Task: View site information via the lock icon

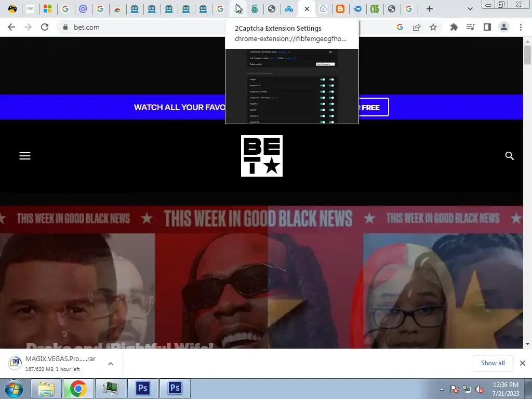Action: pyautogui.click(x=65, y=27)
